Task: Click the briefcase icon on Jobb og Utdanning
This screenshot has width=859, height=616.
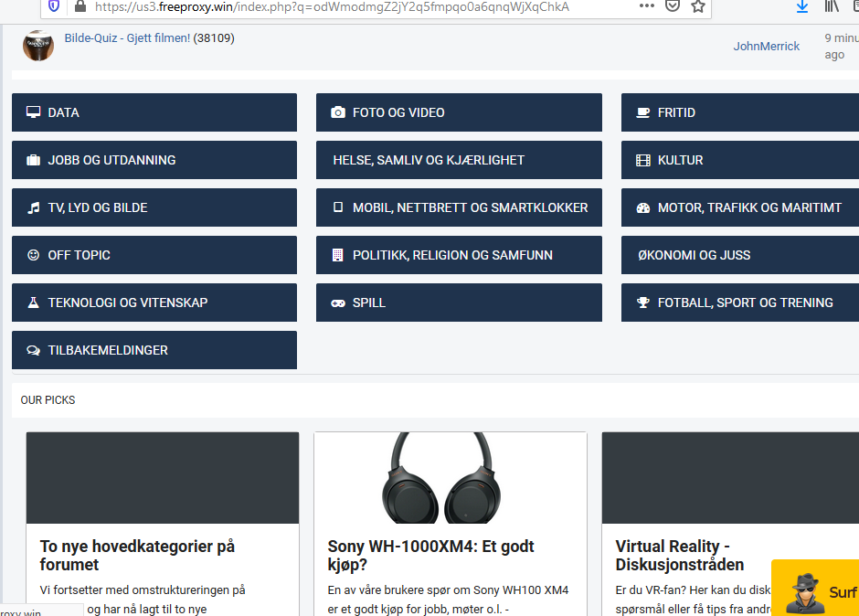Action: pos(34,160)
